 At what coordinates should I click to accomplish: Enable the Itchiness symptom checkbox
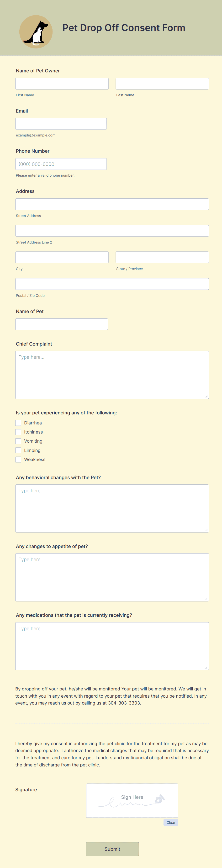[x=18, y=432]
